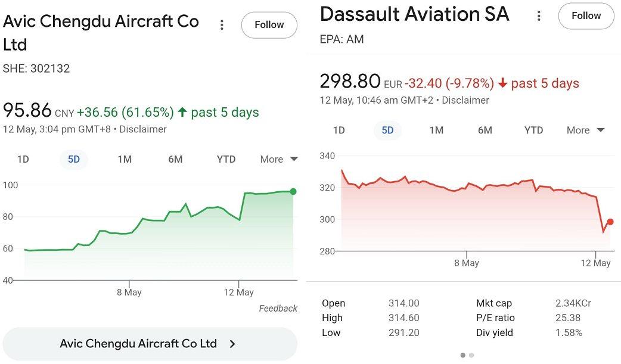The height and width of the screenshot is (364, 621).
Task: Select the second pagination dot below Dassault details
Action: tap(472, 354)
